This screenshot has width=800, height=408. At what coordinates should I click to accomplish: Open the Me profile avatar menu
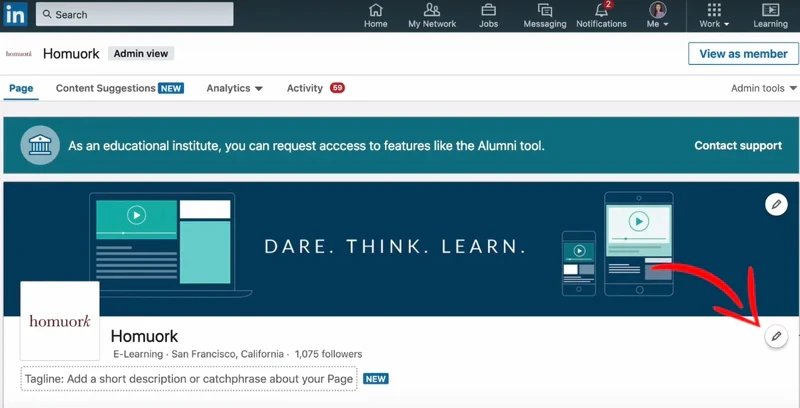point(658,15)
